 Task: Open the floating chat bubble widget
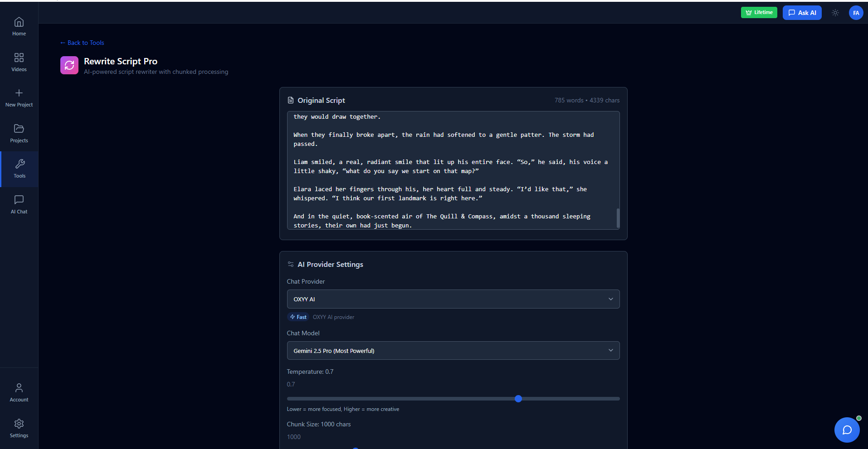tap(847, 430)
